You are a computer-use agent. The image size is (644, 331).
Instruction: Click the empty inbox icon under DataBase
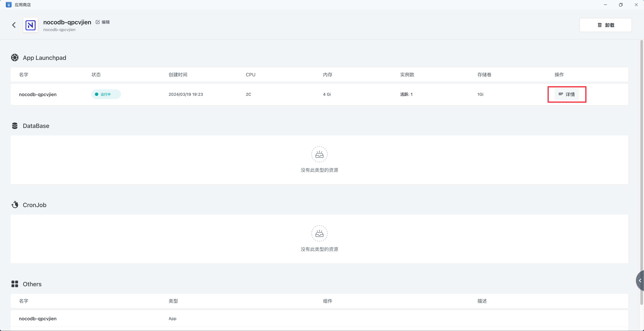319,154
